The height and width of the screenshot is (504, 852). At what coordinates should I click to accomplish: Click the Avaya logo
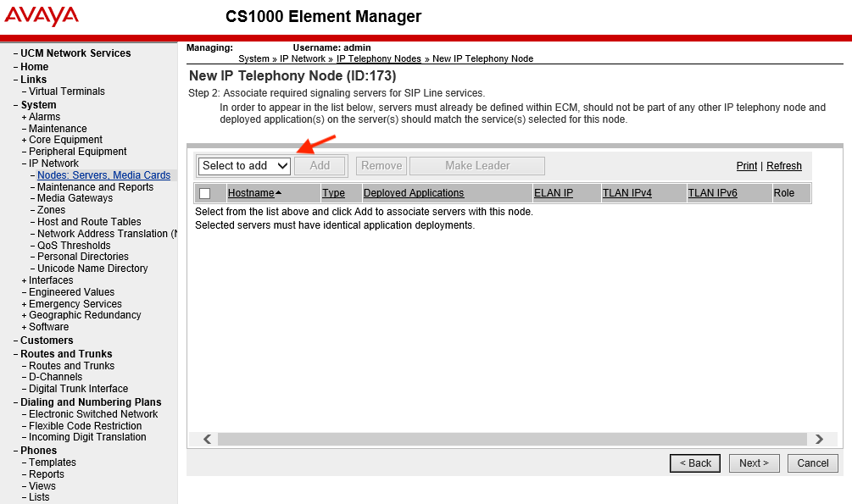(x=42, y=16)
